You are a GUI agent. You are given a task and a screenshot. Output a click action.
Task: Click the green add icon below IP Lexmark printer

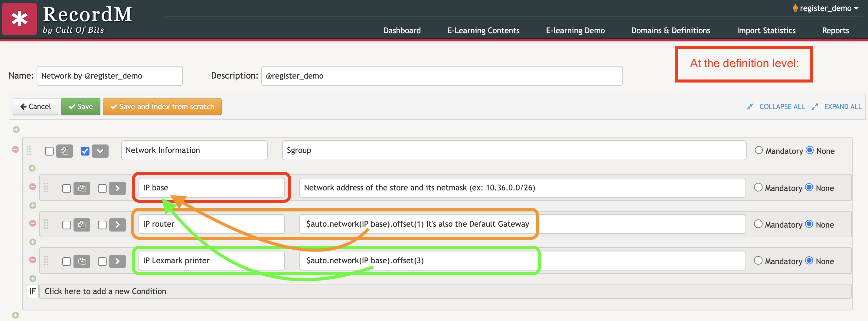[33, 279]
